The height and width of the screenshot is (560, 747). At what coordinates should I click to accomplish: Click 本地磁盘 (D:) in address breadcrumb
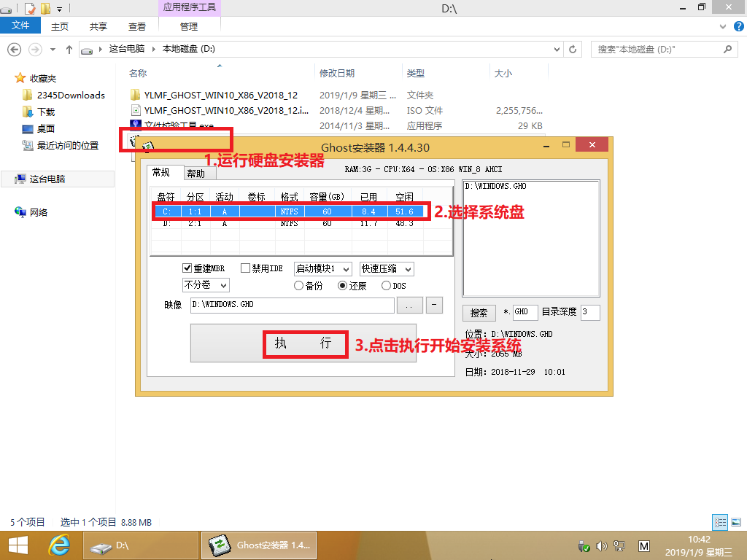[189, 49]
